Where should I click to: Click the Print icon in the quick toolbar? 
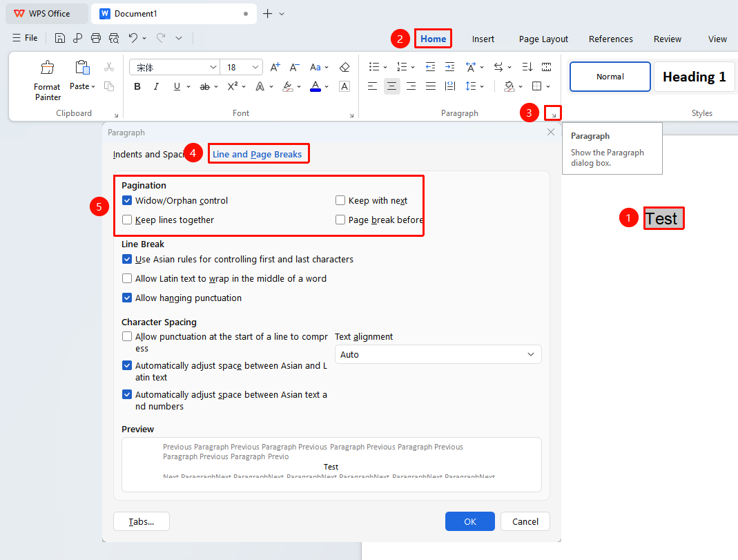(96, 38)
